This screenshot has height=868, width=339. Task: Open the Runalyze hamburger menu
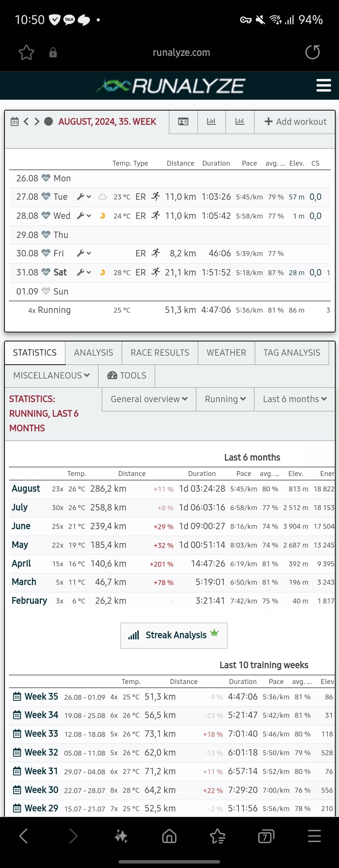(323, 85)
